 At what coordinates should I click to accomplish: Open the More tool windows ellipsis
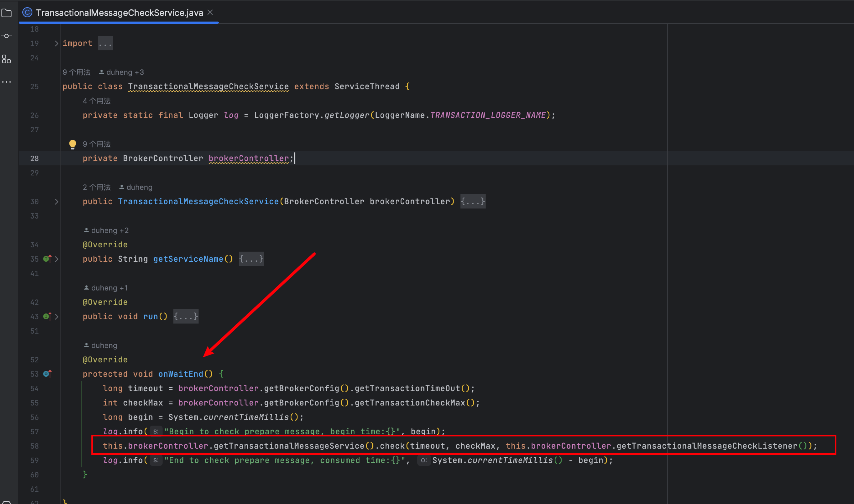(x=6, y=82)
